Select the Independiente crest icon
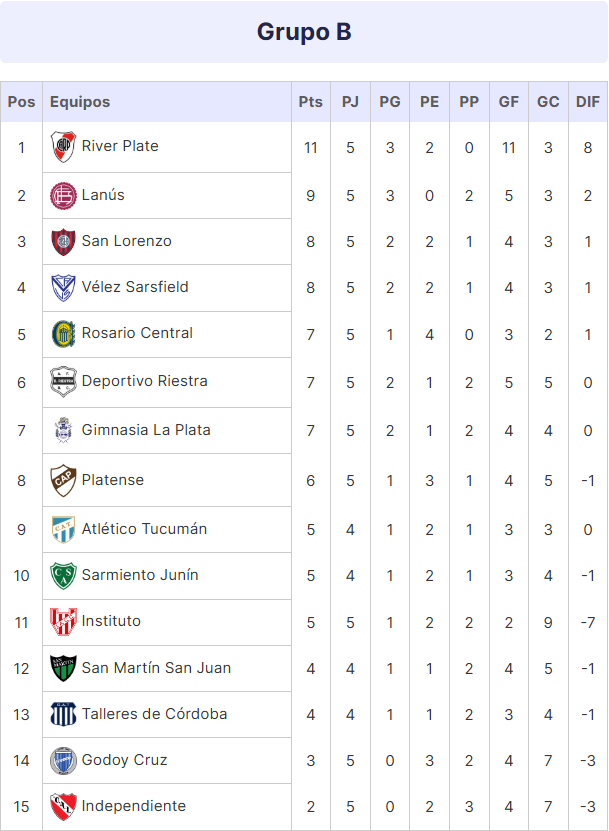 (x=63, y=806)
